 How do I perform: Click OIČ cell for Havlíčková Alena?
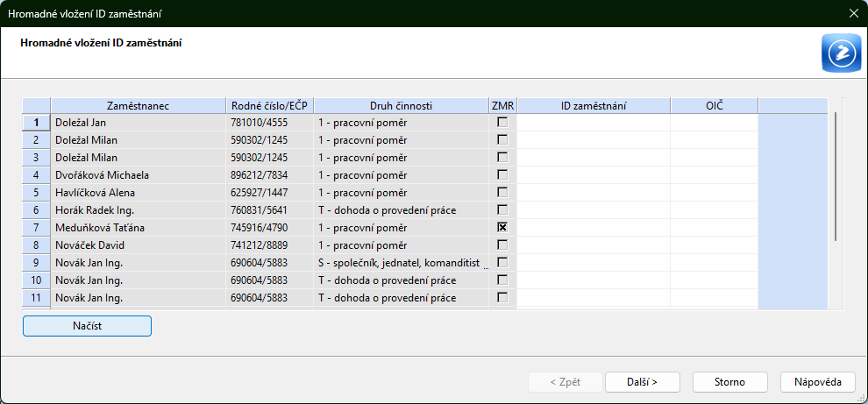[714, 193]
